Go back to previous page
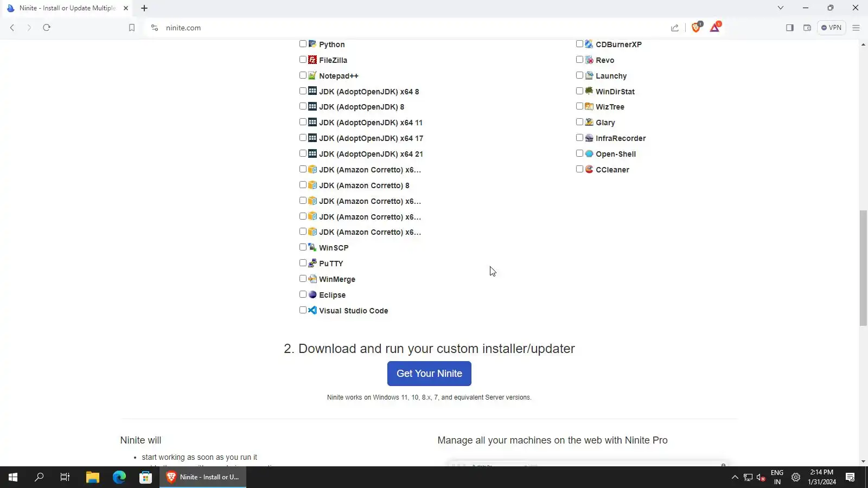 pyautogui.click(x=12, y=28)
